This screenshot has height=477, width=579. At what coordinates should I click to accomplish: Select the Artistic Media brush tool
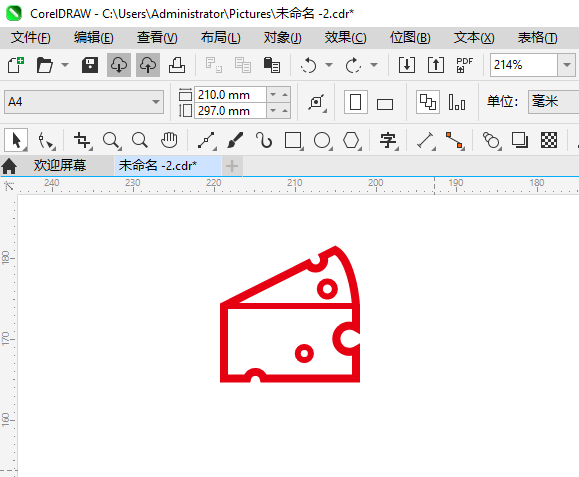[235, 141]
